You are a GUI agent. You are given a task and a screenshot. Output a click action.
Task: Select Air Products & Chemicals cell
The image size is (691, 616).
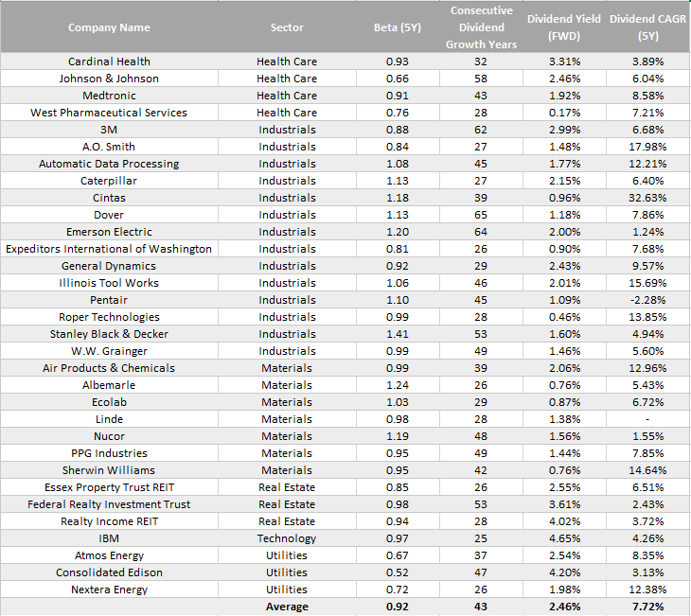click(109, 368)
